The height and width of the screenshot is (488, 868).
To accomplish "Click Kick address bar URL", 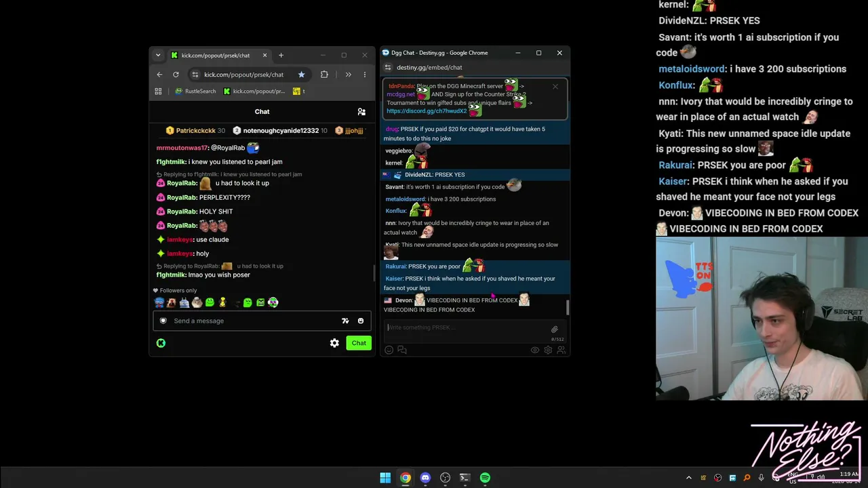I will pos(244,75).
